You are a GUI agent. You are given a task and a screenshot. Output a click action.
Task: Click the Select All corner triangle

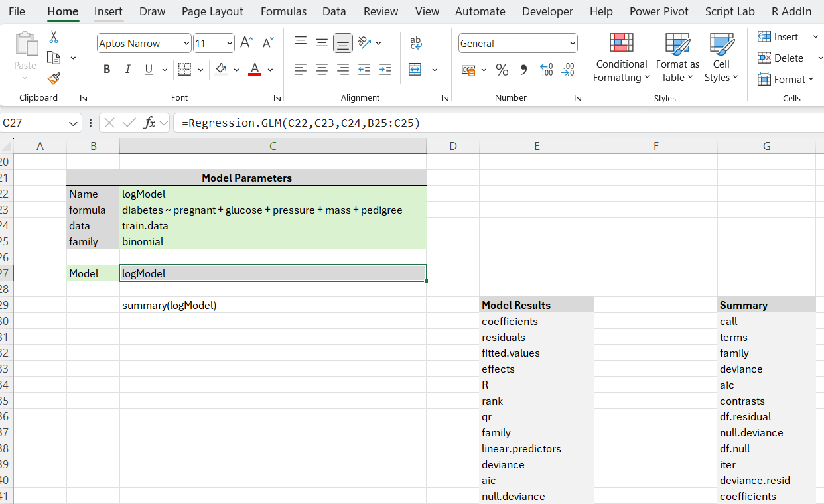click(7, 146)
